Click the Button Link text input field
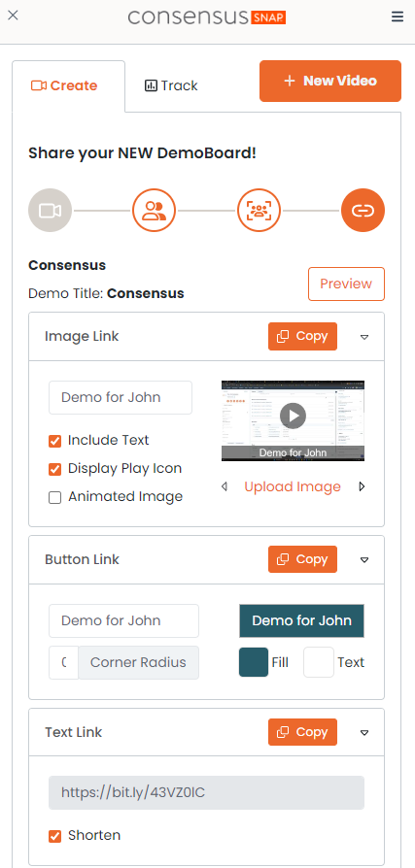 (x=123, y=620)
